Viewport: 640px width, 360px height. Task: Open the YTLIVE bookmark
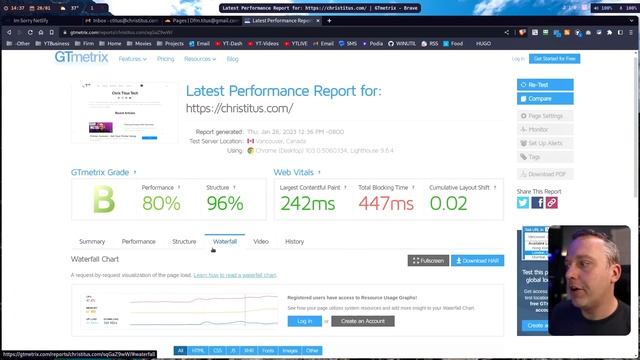(296, 43)
